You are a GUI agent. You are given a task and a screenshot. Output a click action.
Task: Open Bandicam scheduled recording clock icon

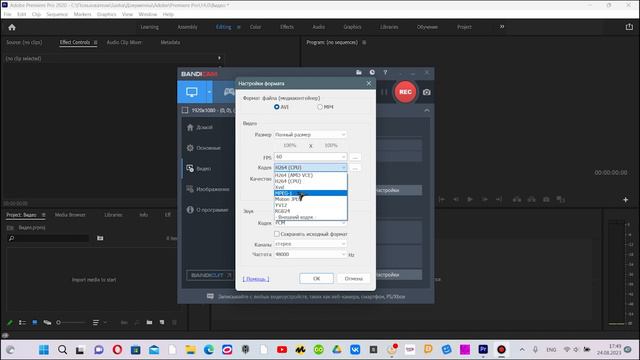point(372,72)
